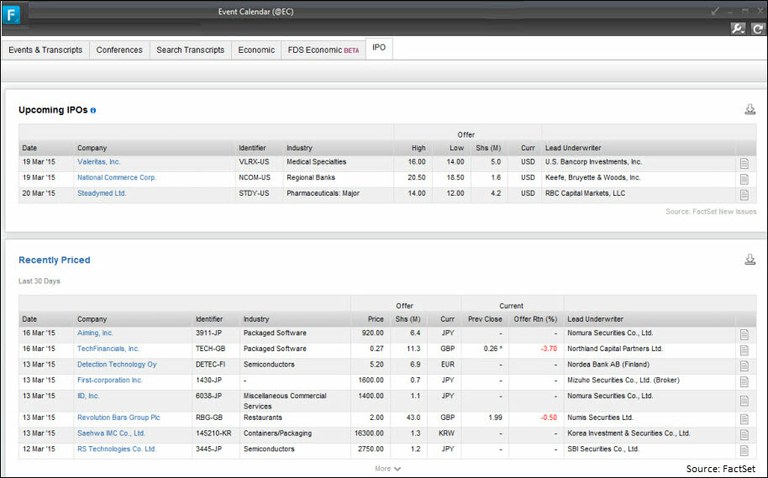Open RS Technologies Co. Ltd. link

coord(117,449)
